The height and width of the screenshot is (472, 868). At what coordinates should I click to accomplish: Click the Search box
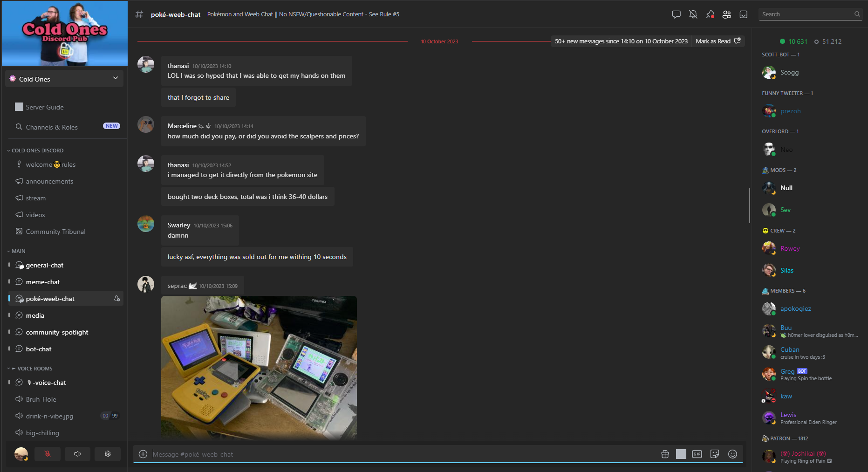click(x=810, y=14)
